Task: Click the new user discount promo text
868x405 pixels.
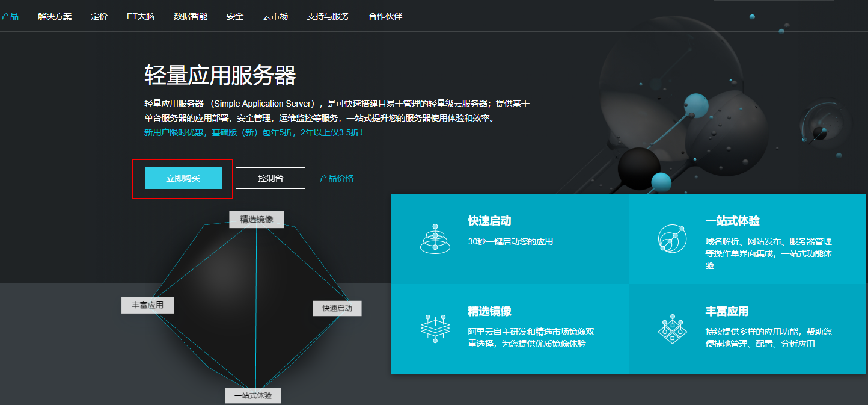Action: pos(254,132)
